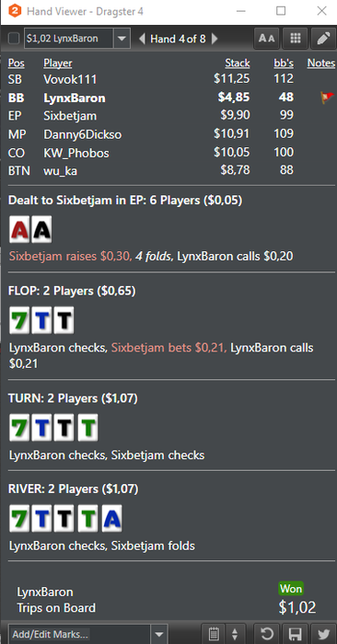This screenshot has height=644, width=337.
Task: Open the grid view icon
Action: coord(295,39)
